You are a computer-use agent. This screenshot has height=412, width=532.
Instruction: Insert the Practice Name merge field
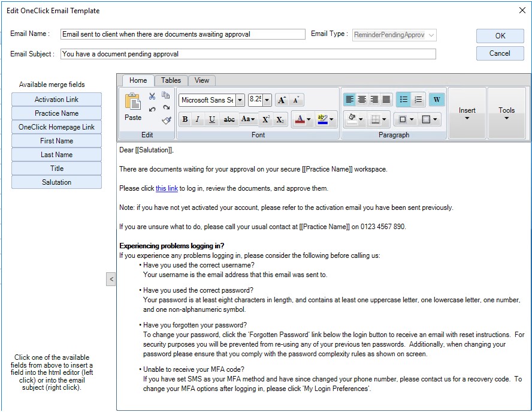[57, 113]
